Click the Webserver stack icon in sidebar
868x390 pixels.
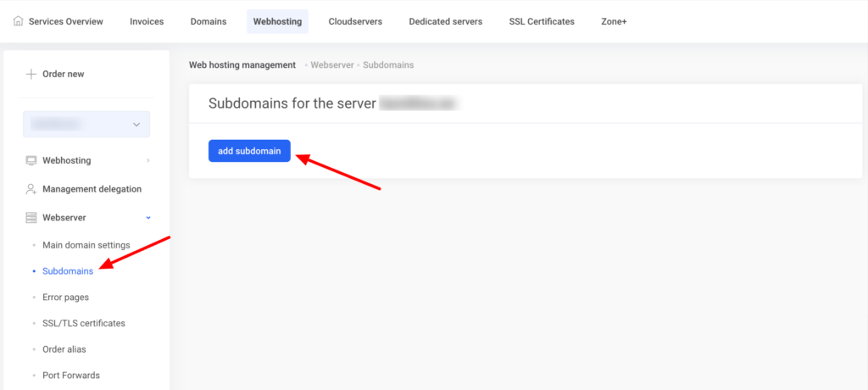(x=31, y=218)
